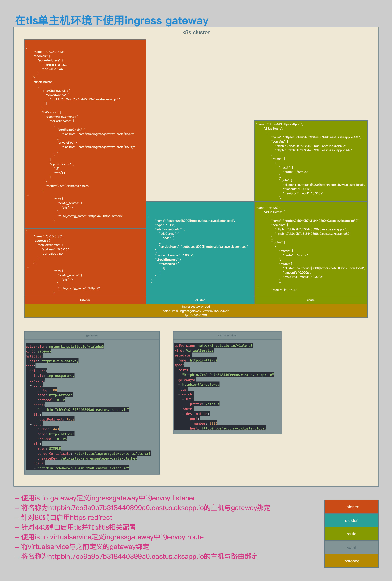Image resolution: width=392 pixels, height=581 pixels.
Task: Click the k8s cluster heading label
Action: (196, 33)
